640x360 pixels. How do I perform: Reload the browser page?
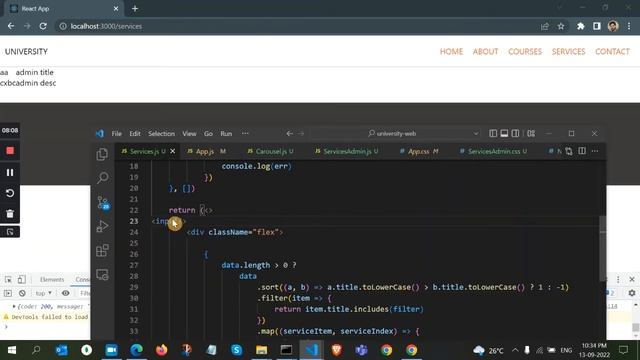[43, 26]
